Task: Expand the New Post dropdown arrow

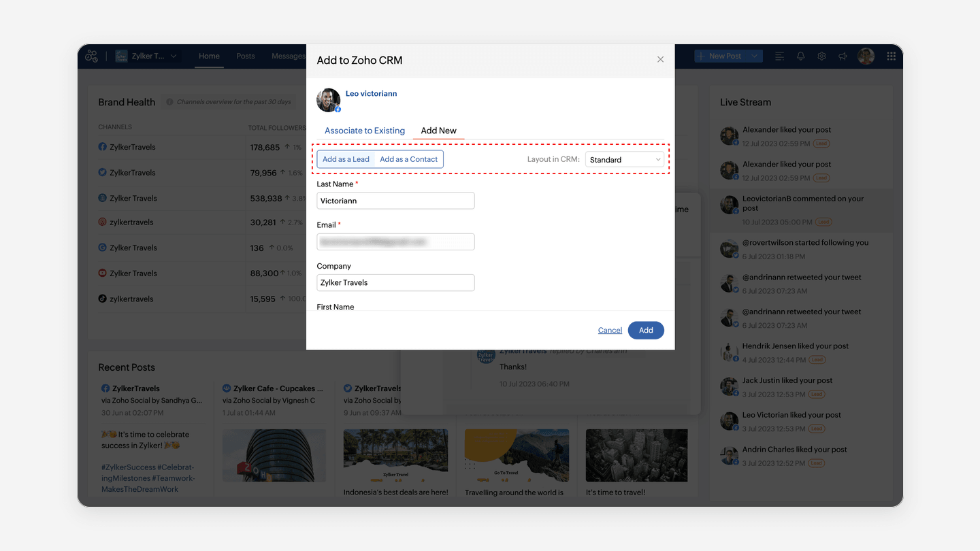Action: coord(755,56)
